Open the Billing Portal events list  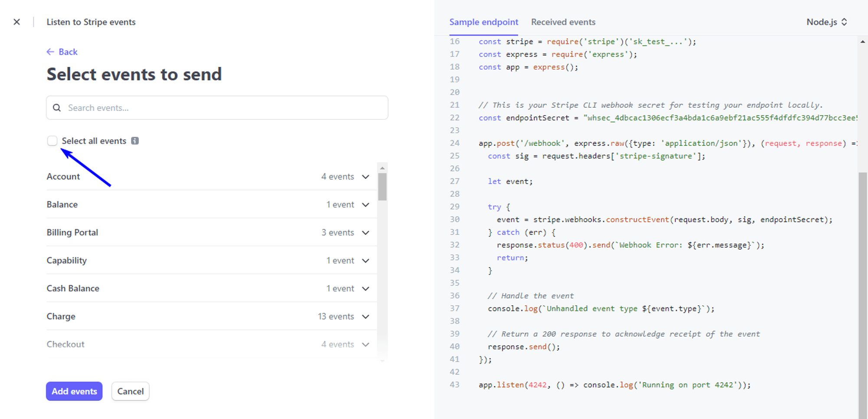click(x=365, y=233)
